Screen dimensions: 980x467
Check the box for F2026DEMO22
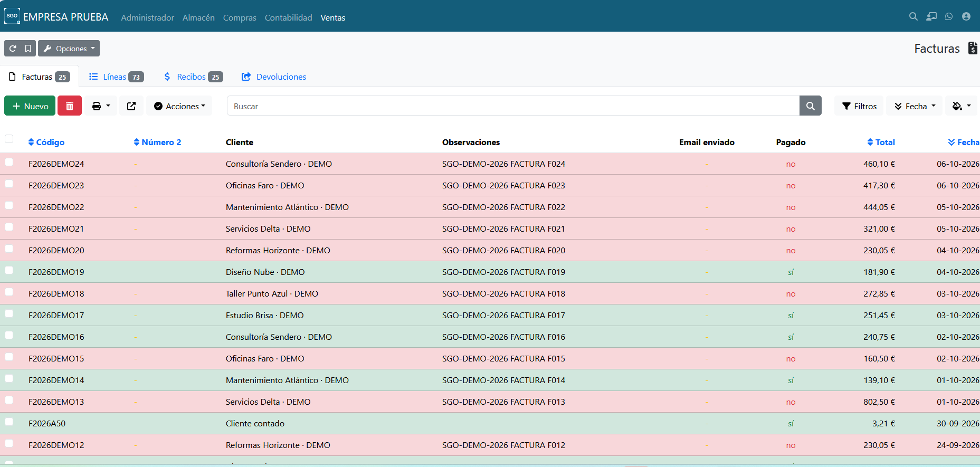(x=9, y=205)
